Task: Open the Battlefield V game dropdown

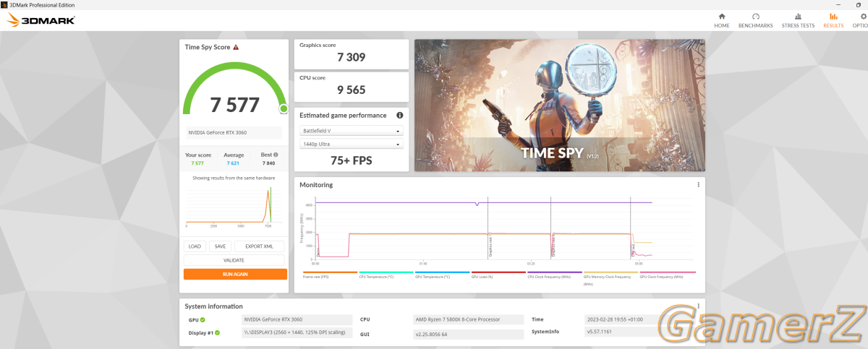Action: (x=352, y=131)
